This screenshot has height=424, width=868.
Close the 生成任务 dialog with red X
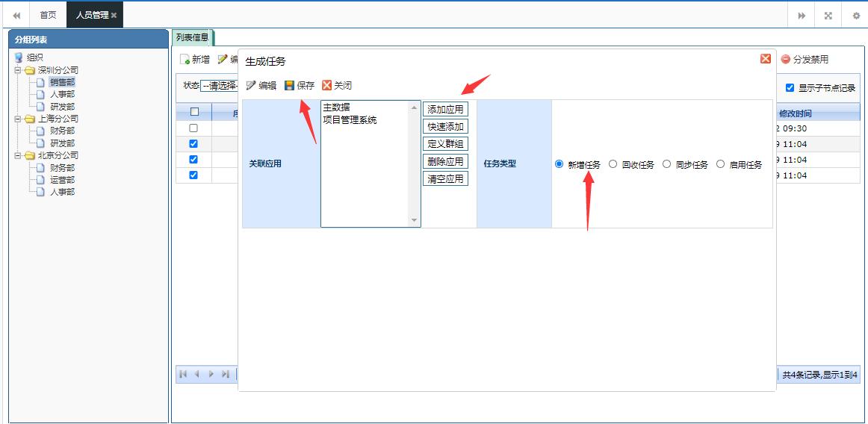click(x=766, y=59)
